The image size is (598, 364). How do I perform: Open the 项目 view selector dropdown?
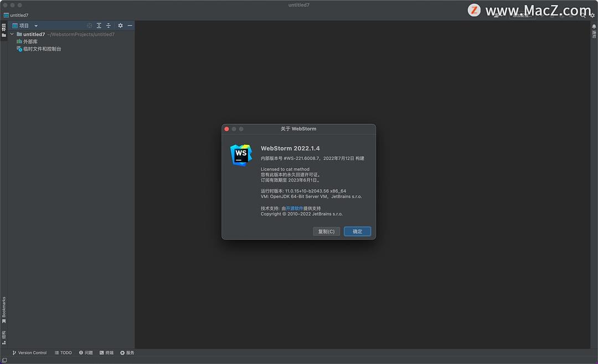pyautogui.click(x=25, y=25)
